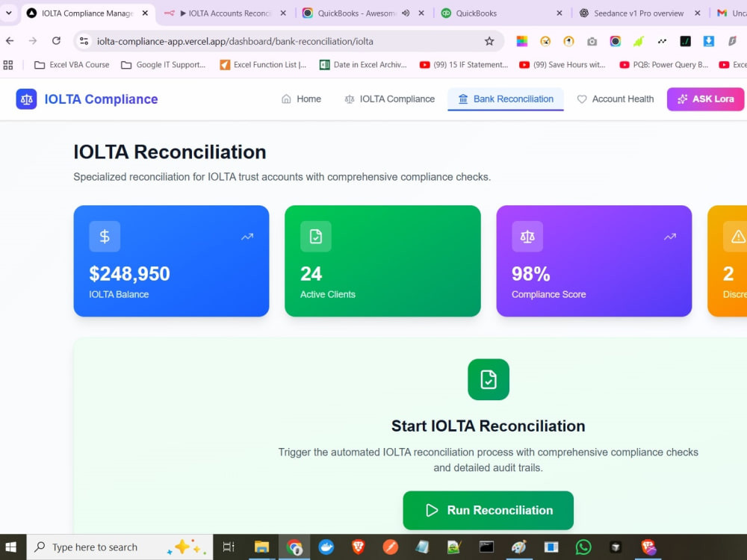Go forward with the browser arrow
This screenshot has width=747, height=560.
pyautogui.click(x=32, y=41)
